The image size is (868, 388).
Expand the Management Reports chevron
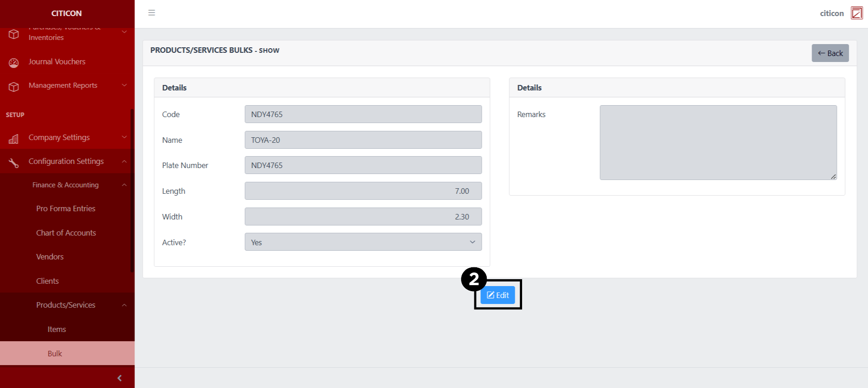pos(124,85)
